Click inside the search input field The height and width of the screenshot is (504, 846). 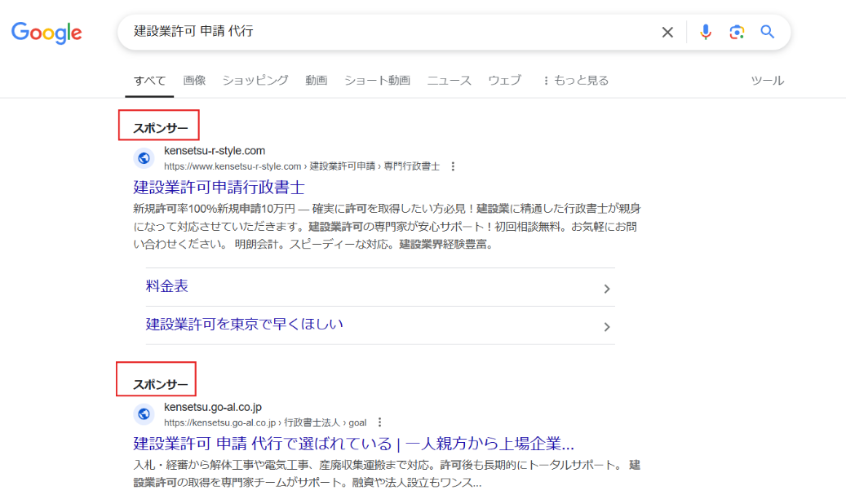pyautogui.click(x=367, y=32)
